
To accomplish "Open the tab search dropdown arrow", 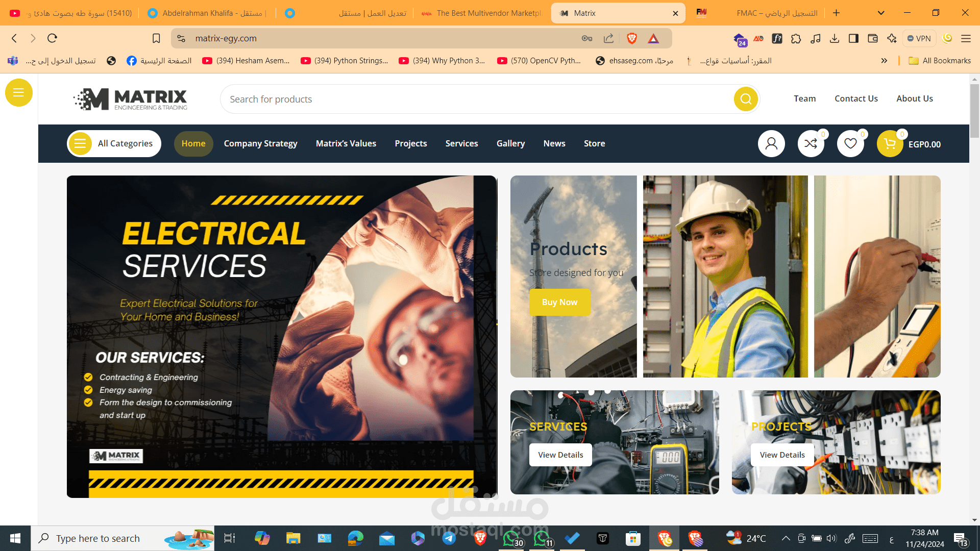I will pyautogui.click(x=881, y=13).
